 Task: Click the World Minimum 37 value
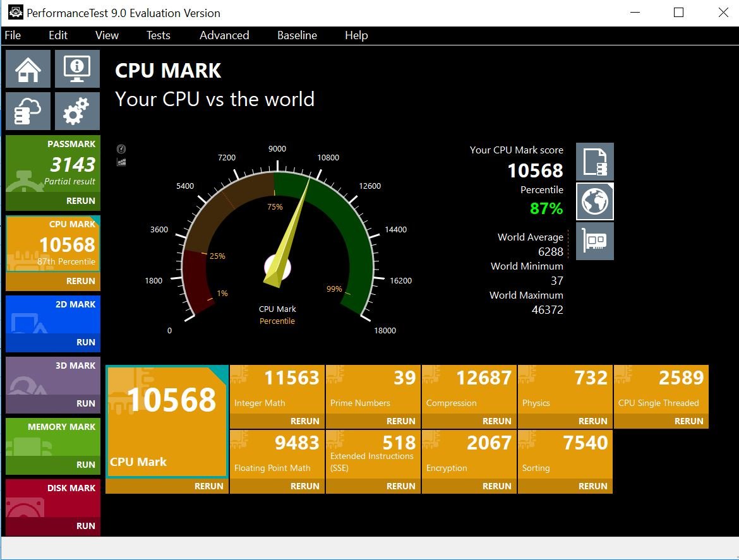point(557,281)
